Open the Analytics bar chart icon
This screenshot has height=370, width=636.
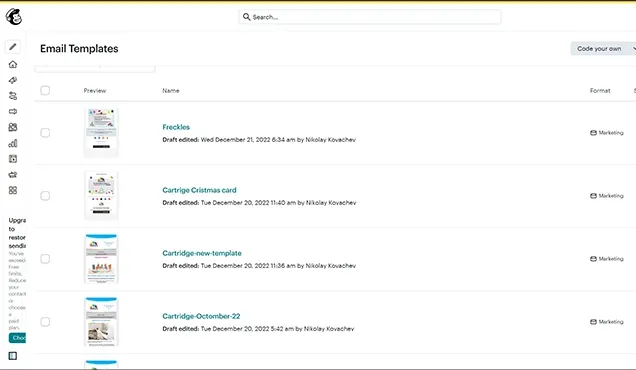[13, 143]
